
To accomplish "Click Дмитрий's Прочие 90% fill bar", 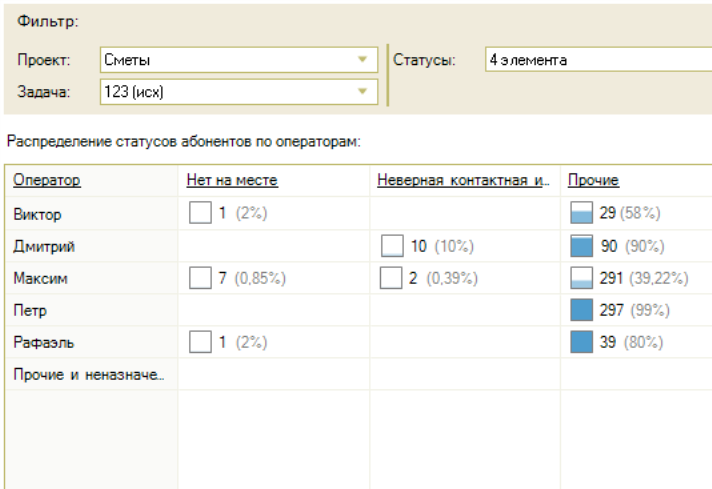I will 581,246.
